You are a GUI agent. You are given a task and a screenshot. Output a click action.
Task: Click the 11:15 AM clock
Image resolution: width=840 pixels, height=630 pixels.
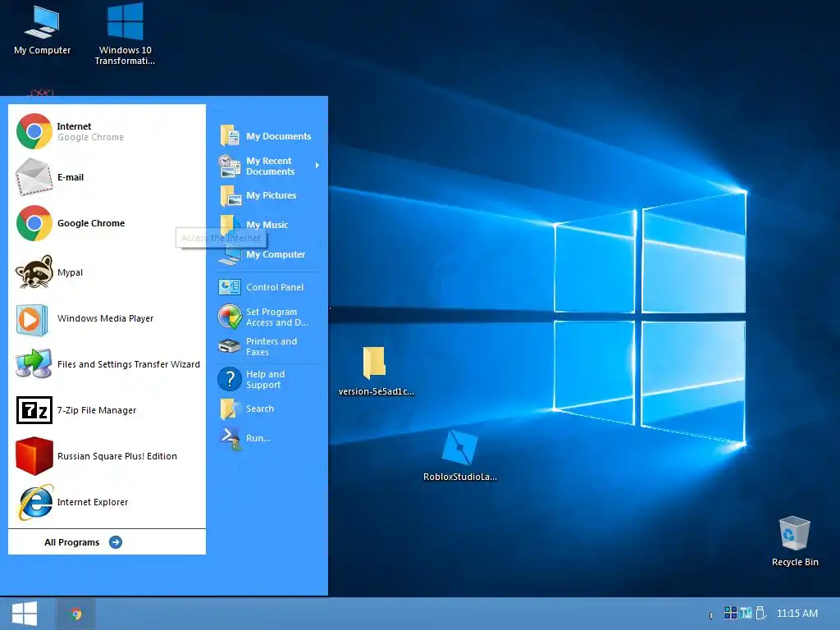point(797,614)
